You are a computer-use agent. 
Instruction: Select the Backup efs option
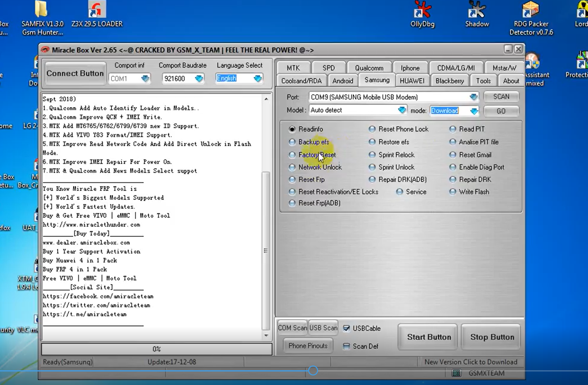pyautogui.click(x=292, y=142)
